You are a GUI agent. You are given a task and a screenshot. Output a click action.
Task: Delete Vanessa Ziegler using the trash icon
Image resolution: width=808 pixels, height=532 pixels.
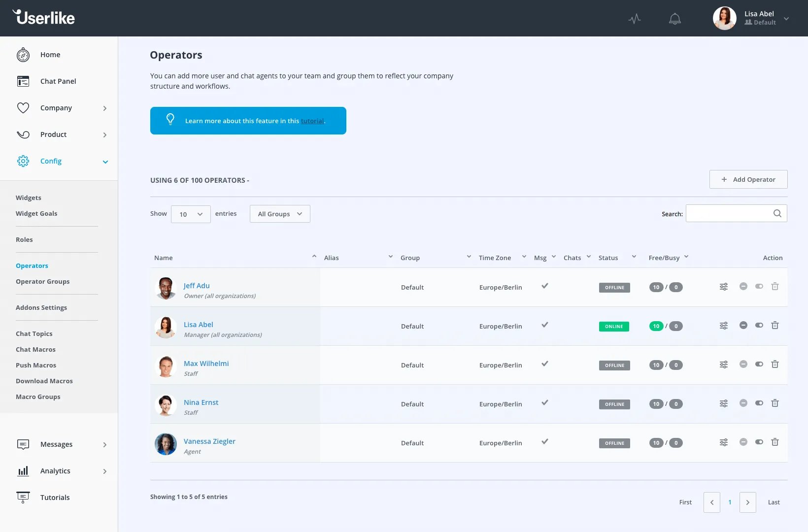[775, 442]
